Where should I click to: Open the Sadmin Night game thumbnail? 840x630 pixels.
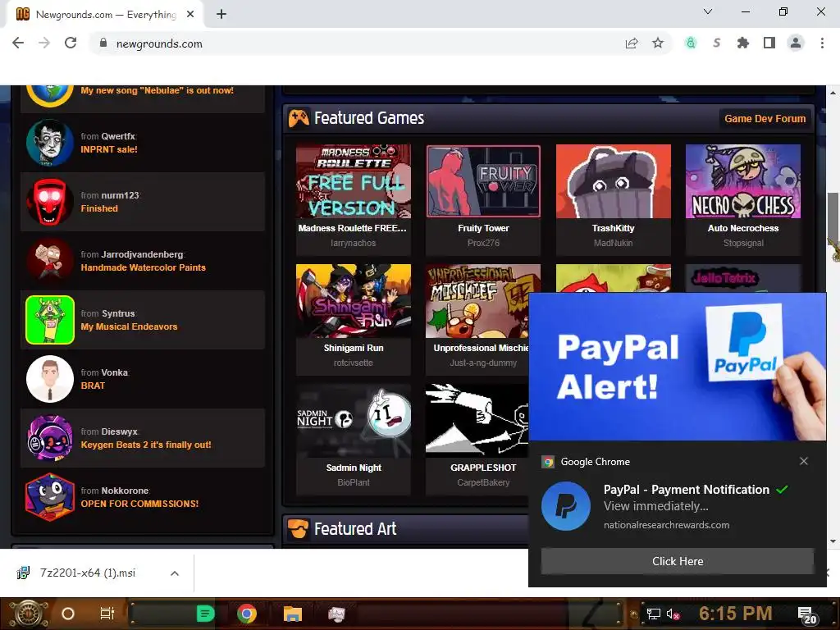tap(354, 421)
